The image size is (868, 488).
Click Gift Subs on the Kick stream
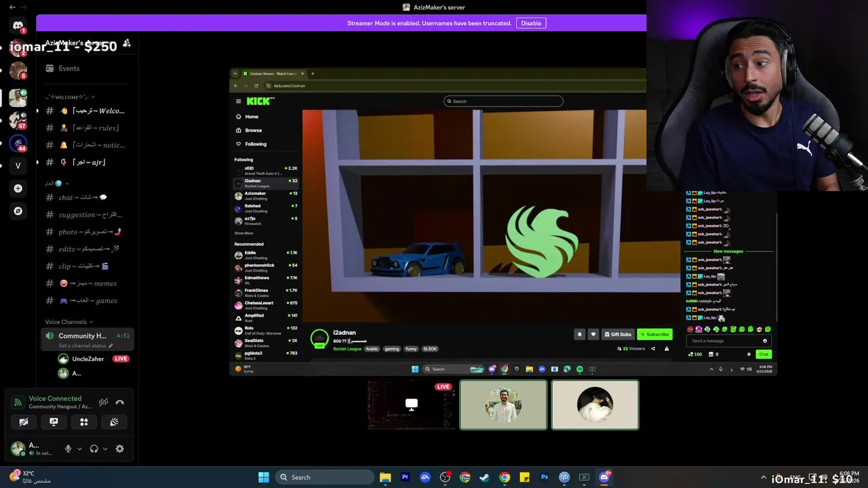click(x=618, y=334)
